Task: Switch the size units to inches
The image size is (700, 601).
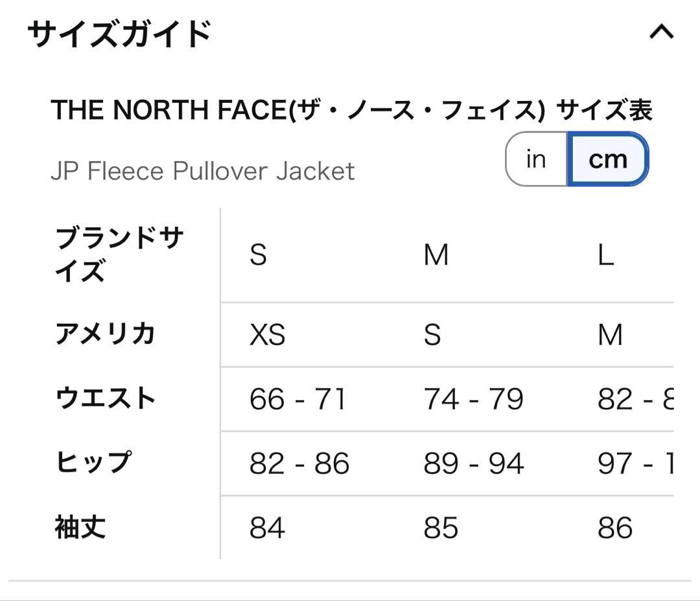Action: click(x=535, y=159)
